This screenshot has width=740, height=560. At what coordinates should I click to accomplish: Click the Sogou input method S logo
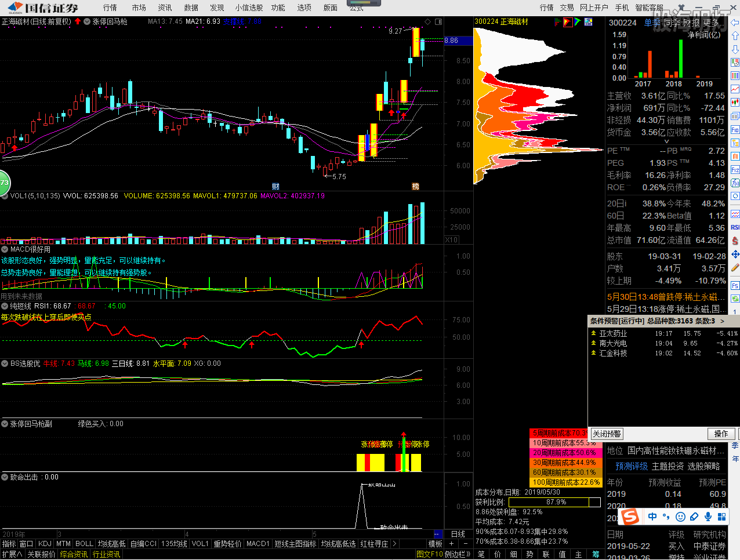click(630, 516)
